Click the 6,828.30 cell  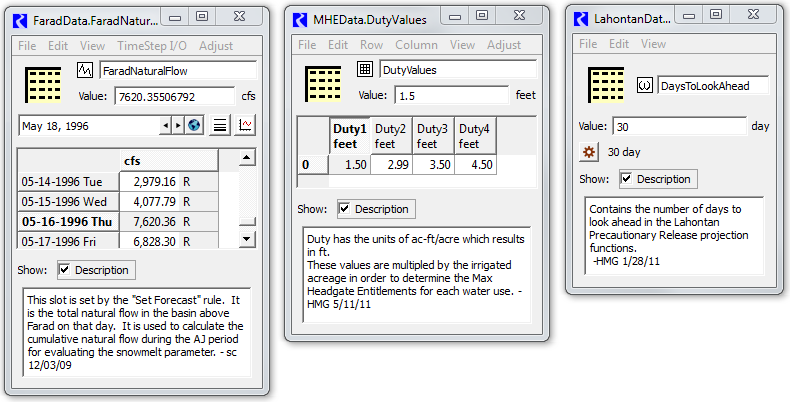coord(169,240)
